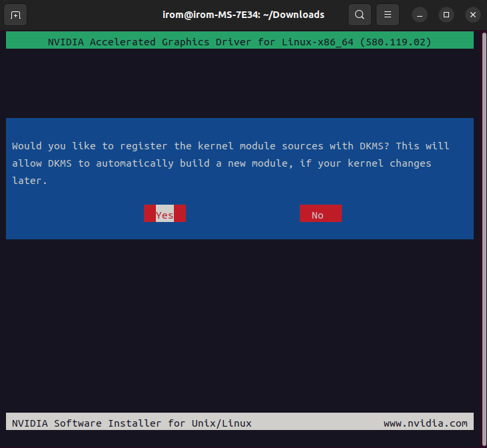Click the NVIDIA Accelerated Graphics Driver header text
487x448 pixels.
tap(239, 42)
